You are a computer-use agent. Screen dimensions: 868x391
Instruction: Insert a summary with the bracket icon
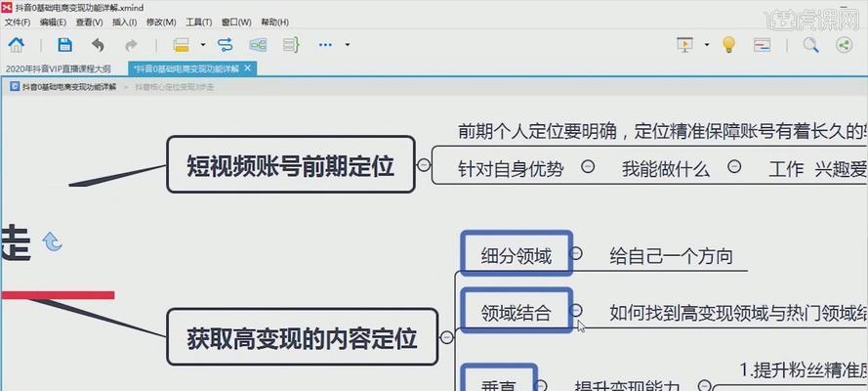[291, 45]
